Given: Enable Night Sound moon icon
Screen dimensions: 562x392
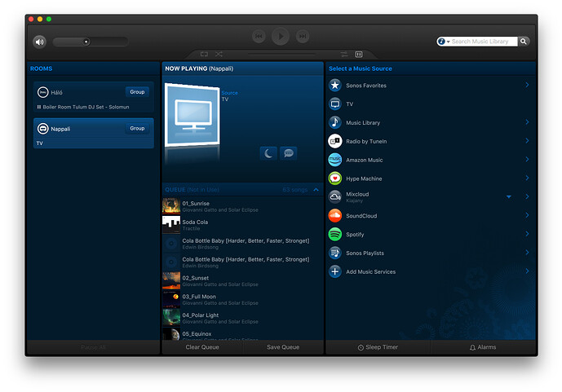Looking at the screenshot, I should pos(268,153).
